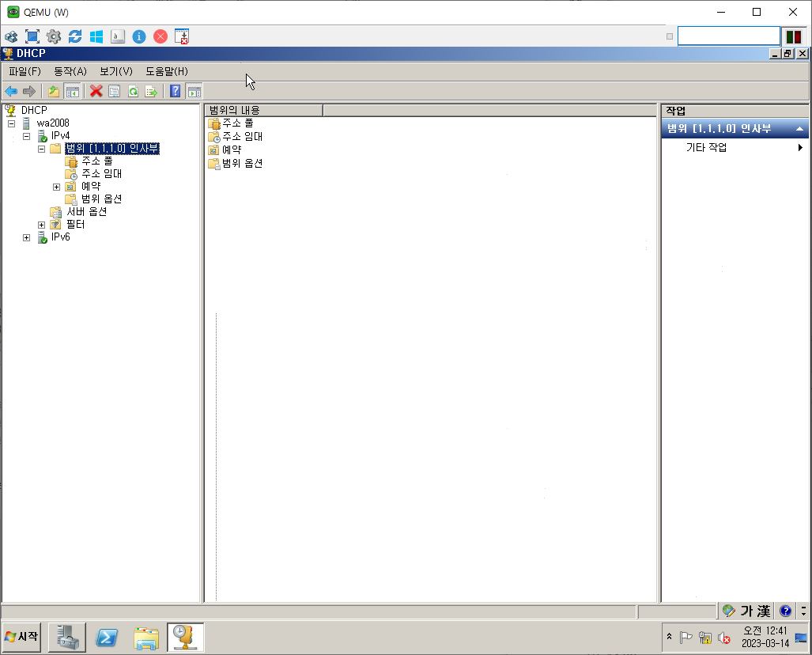The width and height of the screenshot is (812, 655).
Task: Select 범위 옵션 in the contents list
Action: tap(243, 164)
